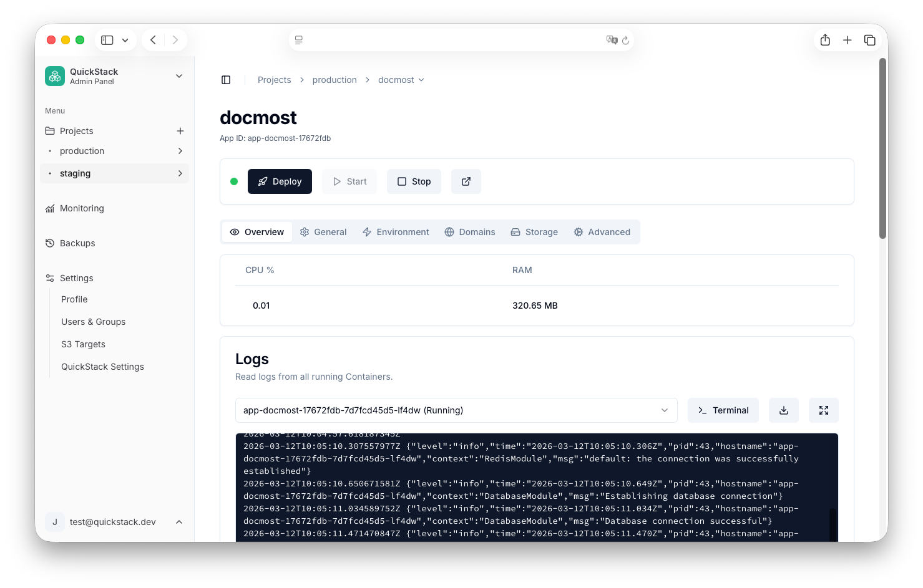Screen dimensions: 923x588
Task: Expand the production project chevron
Action: pyautogui.click(x=180, y=151)
